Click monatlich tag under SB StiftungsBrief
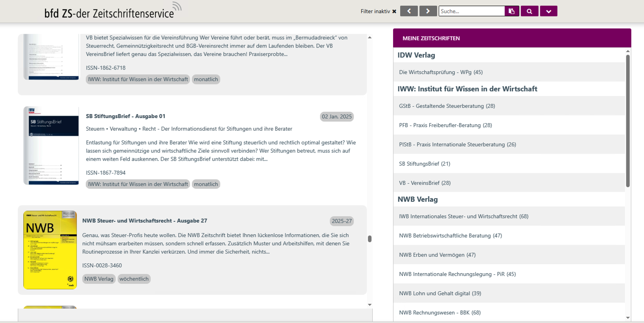 pyautogui.click(x=206, y=184)
